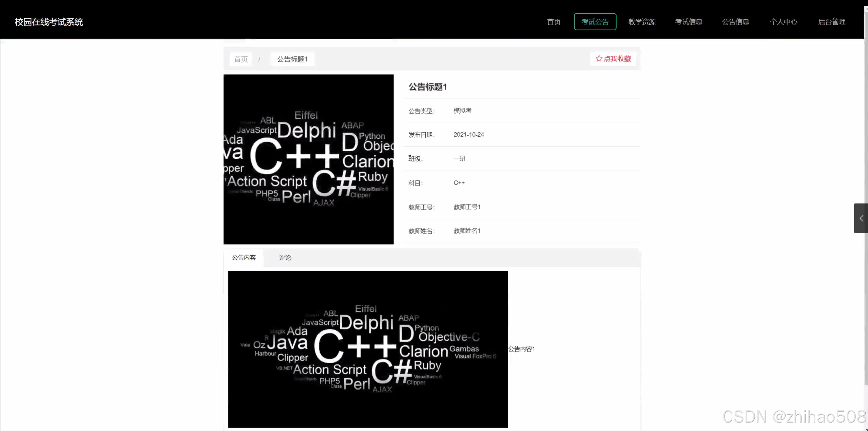Select 考试公告 navigation item
The height and width of the screenshot is (431, 868).
tap(595, 22)
